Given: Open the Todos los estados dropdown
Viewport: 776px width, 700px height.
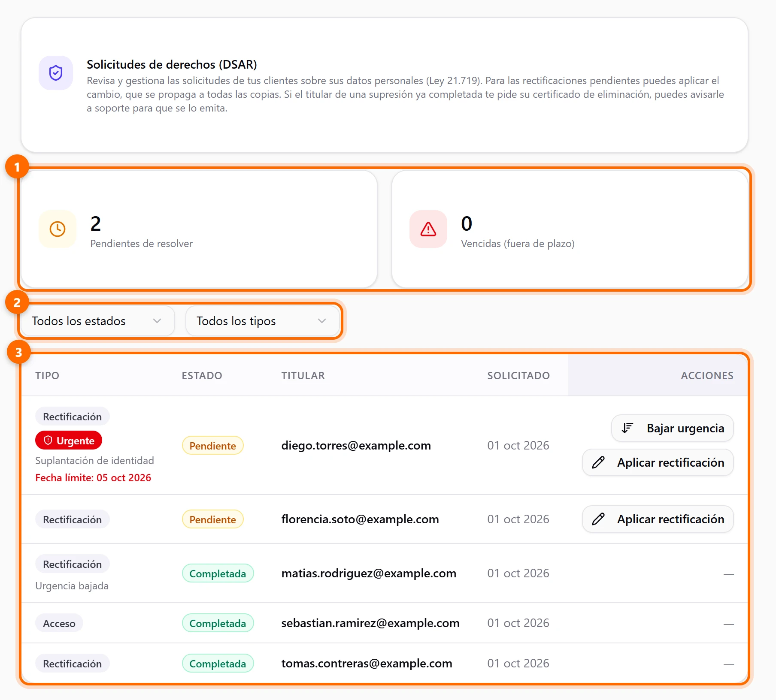Looking at the screenshot, I should tap(97, 321).
